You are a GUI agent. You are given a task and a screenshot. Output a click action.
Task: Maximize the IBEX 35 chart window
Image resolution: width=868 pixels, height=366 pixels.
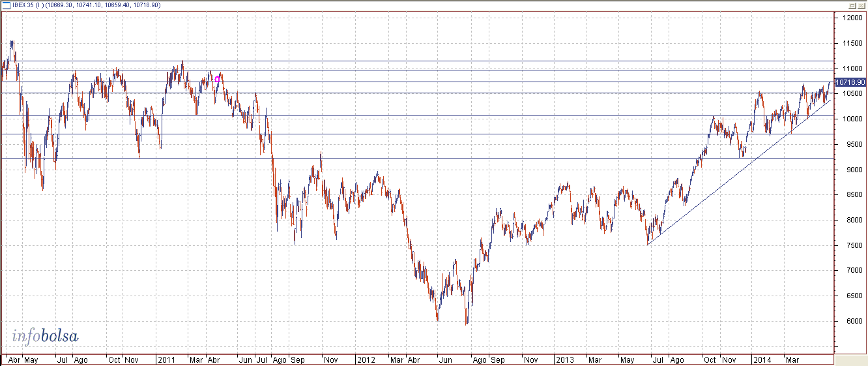851,5
